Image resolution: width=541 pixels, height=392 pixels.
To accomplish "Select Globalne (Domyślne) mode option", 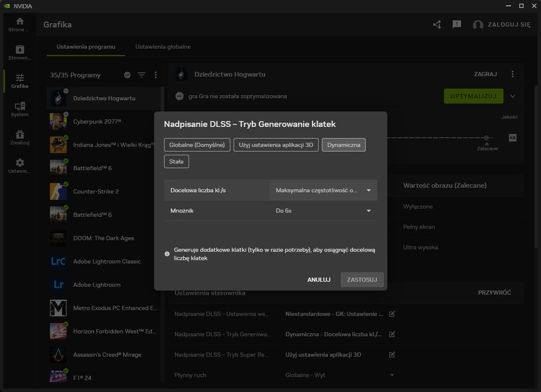I will 197,145.
